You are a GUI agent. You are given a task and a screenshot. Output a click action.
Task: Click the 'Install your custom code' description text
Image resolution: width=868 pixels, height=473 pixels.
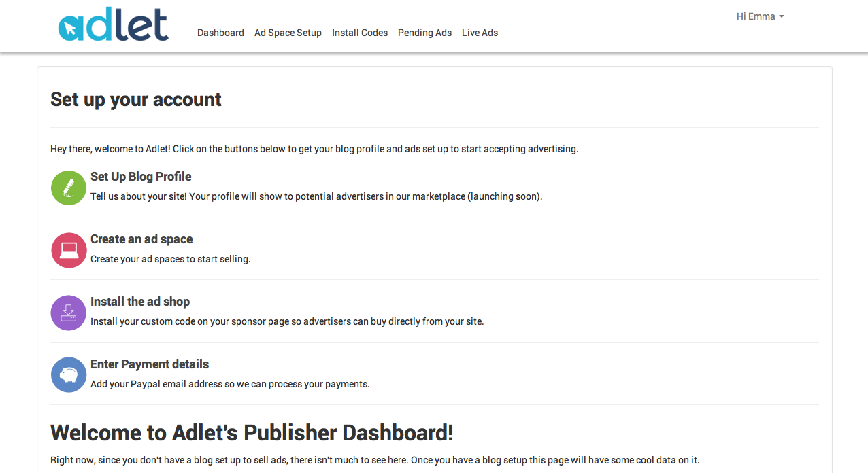tap(287, 321)
